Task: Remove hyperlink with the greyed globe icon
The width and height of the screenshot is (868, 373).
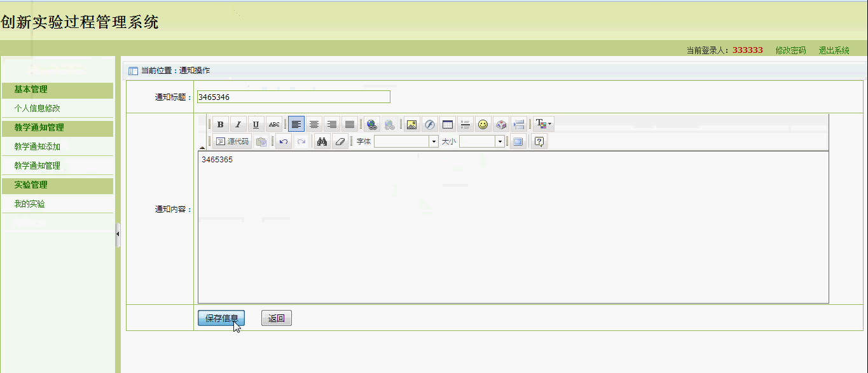Action: tap(390, 125)
